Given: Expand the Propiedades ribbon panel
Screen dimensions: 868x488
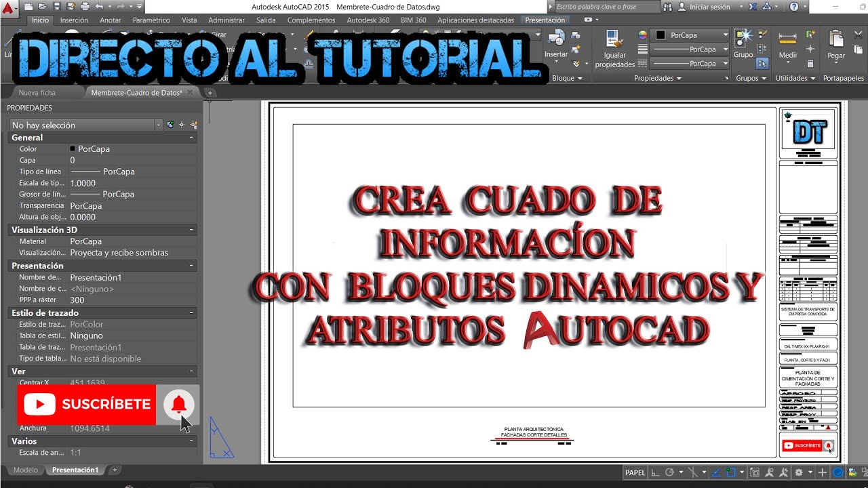Looking at the screenshot, I should [x=658, y=78].
